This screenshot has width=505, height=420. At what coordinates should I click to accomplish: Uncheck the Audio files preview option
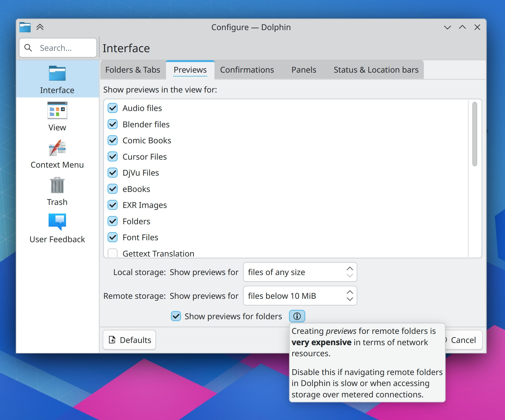112,108
